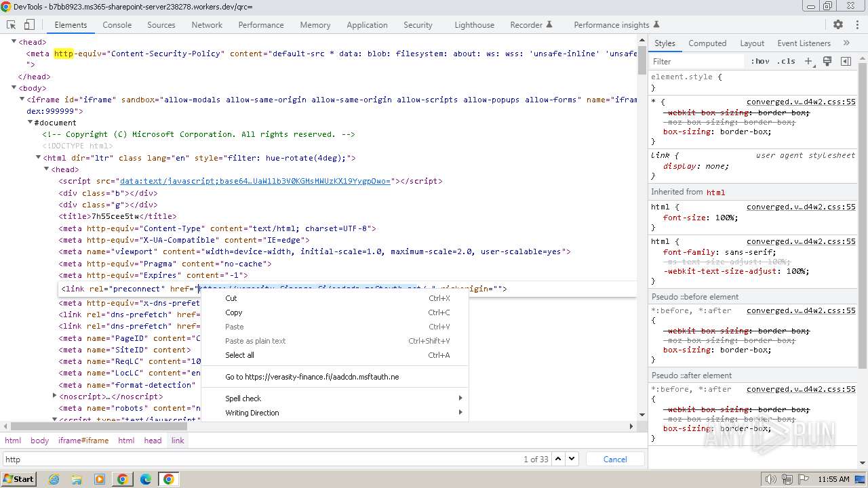Open the Event Listeners tab

tap(804, 43)
